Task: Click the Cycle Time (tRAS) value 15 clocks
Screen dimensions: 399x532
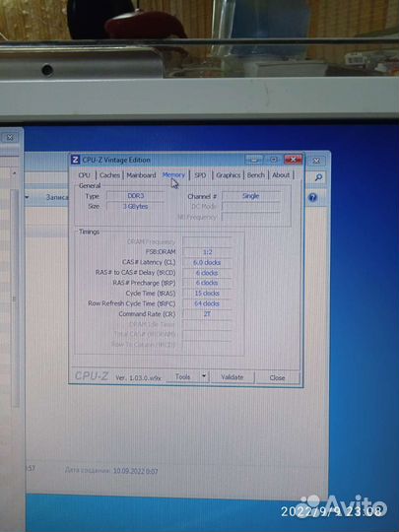Action: (x=207, y=294)
